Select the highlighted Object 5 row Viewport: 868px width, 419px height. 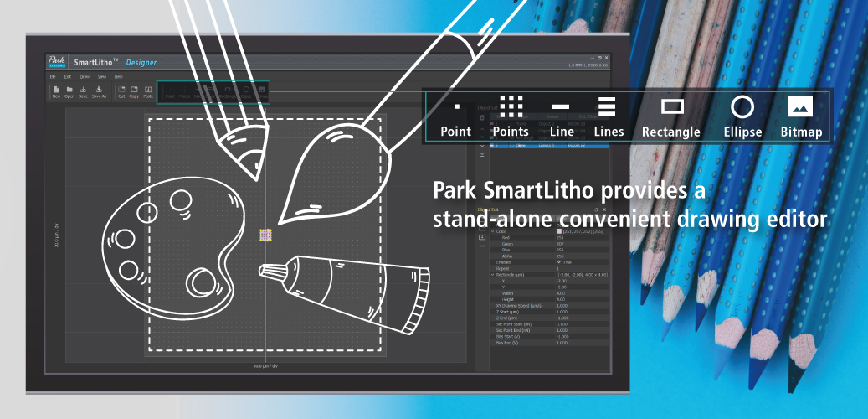[550, 145]
